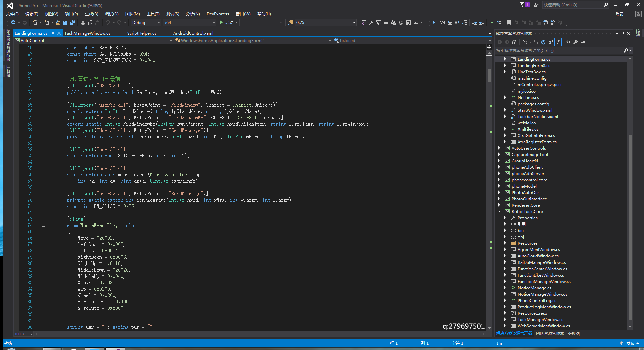This screenshot has height=350, width=644.
Task: Click the 启动 start debugging button
Action: coord(228,23)
